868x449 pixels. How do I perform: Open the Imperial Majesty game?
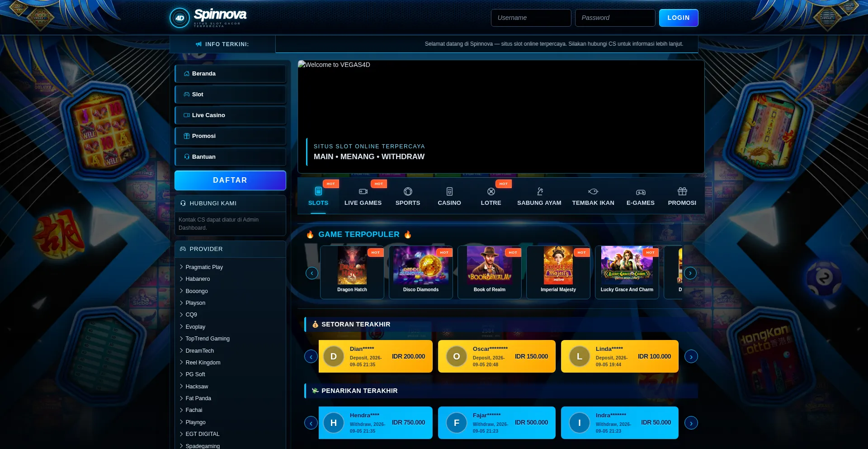558,272
